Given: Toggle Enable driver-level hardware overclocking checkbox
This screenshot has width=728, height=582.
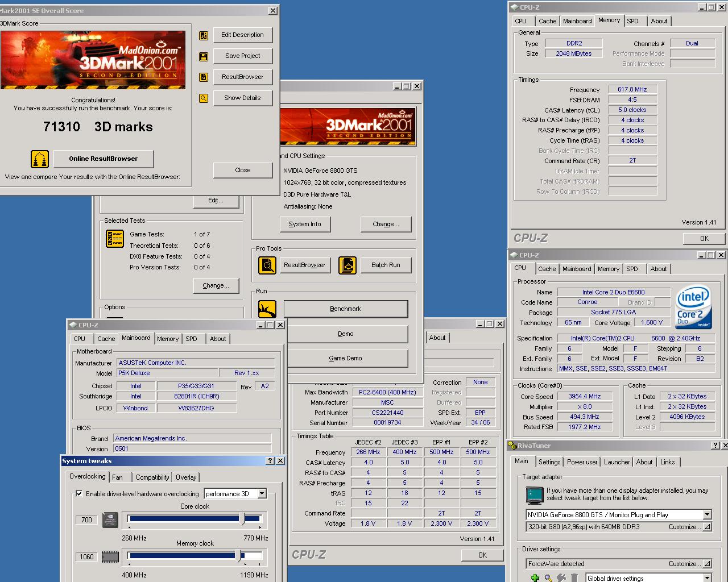Looking at the screenshot, I should click(79, 493).
